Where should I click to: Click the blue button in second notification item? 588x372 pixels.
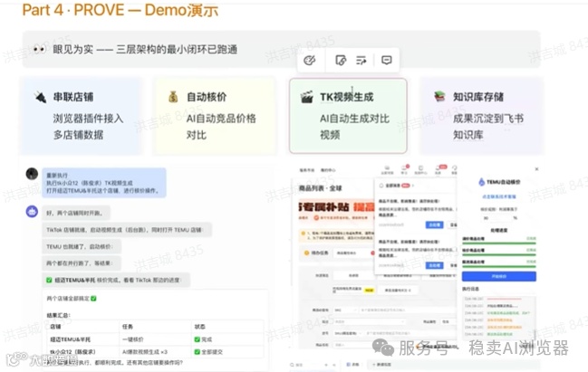coord(434,265)
